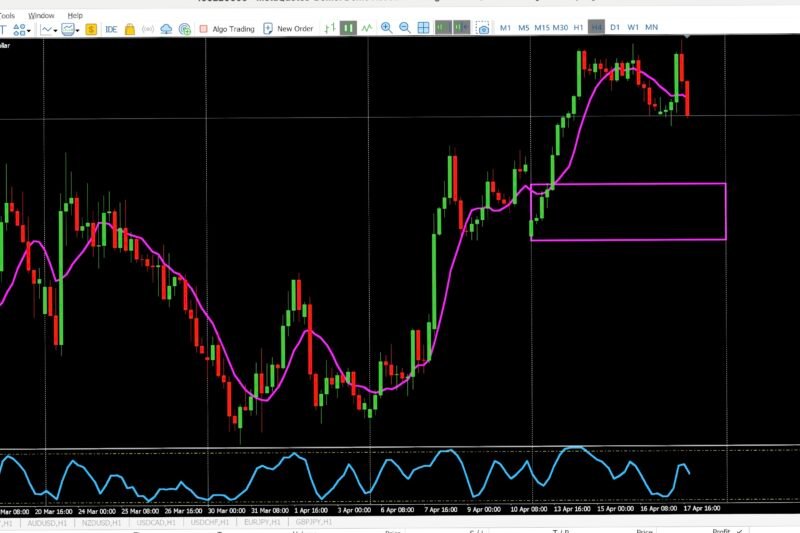Image resolution: width=800 pixels, height=533 pixels.
Task: Expand the templates dropdown arrow
Action: 78,31
